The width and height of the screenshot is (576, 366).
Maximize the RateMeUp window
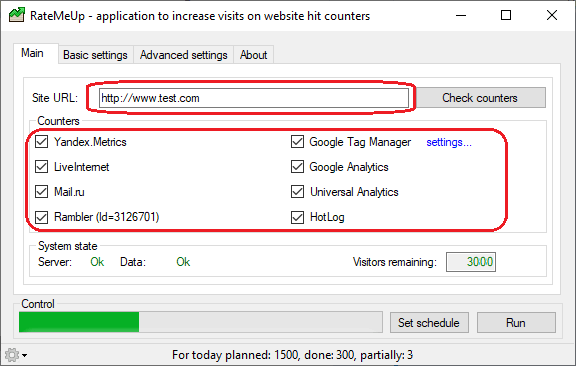[x=506, y=15]
